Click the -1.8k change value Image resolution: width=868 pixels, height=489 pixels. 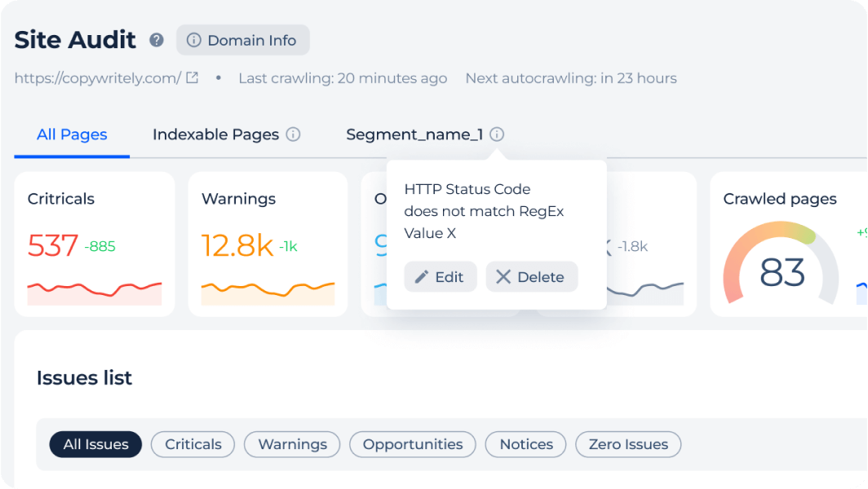coord(632,246)
